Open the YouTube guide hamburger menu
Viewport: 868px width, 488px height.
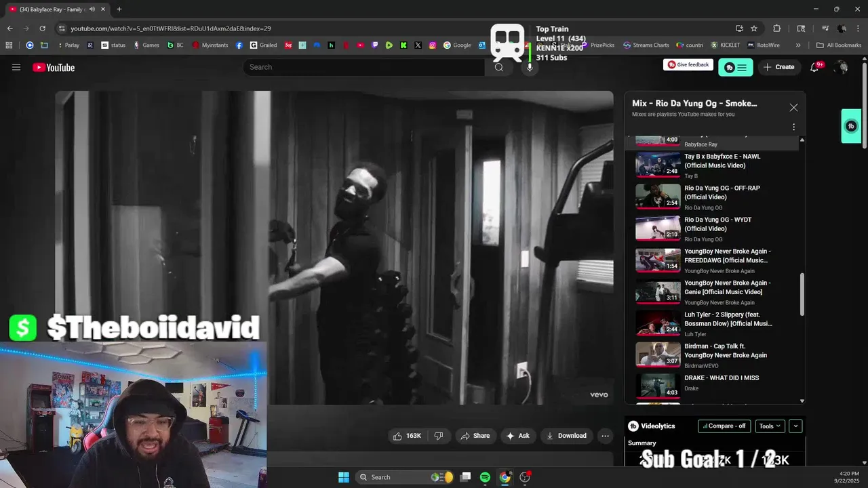click(16, 67)
